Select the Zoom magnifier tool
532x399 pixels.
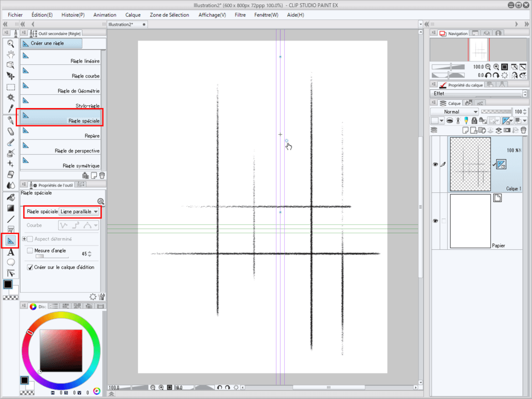pos(11,43)
